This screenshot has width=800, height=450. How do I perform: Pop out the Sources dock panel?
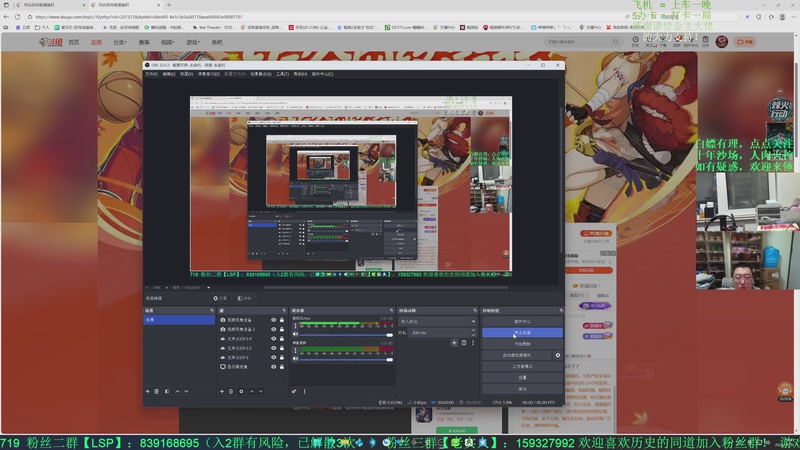284,310
